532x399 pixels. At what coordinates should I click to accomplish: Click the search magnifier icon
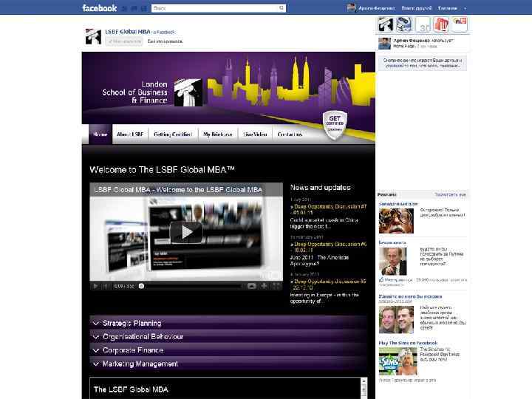(x=282, y=8)
